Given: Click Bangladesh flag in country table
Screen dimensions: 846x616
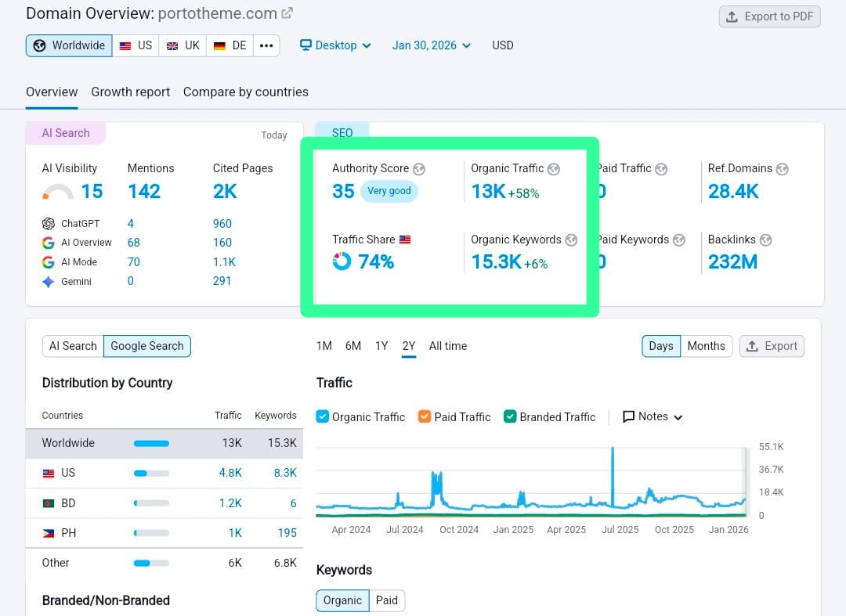Looking at the screenshot, I should tap(49, 503).
